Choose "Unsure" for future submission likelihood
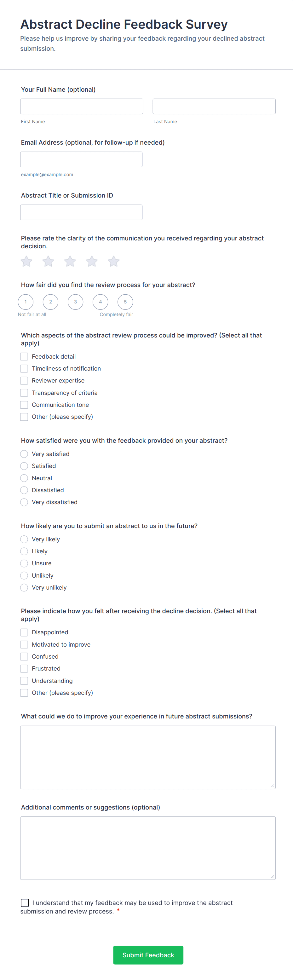Viewport: 293px width, 980px height. pos(24,563)
